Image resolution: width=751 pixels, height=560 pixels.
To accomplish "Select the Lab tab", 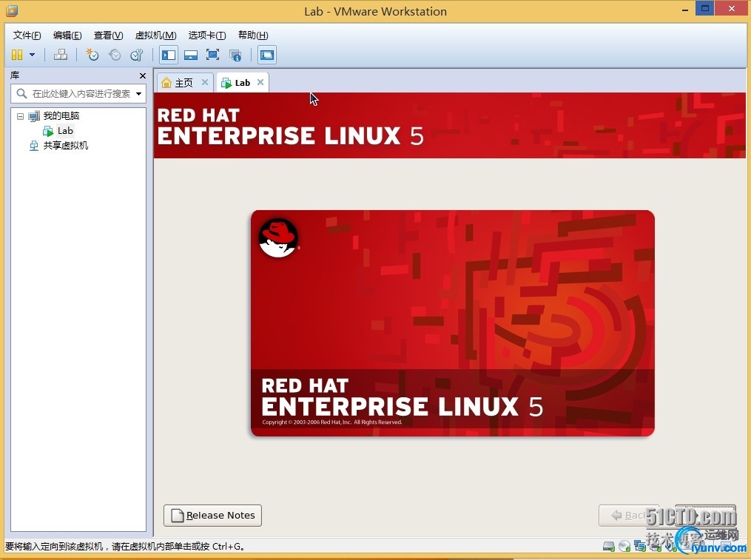I will click(243, 83).
